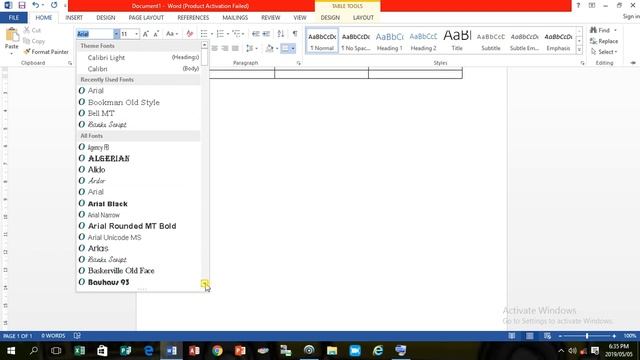Image resolution: width=640 pixels, height=360 pixels.
Task: Switch to the INSERT tab
Action: (74, 18)
